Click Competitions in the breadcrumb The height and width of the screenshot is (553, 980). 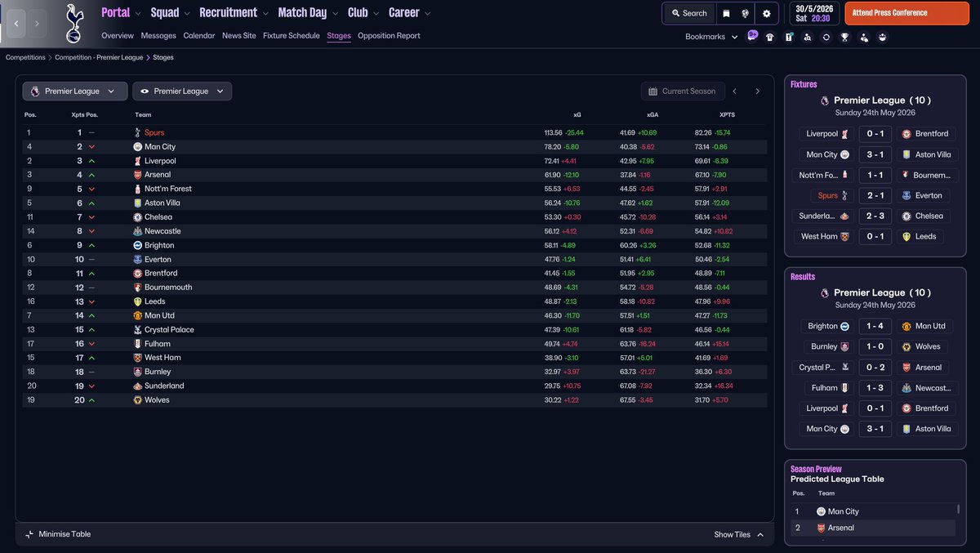(x=25, y=58)
